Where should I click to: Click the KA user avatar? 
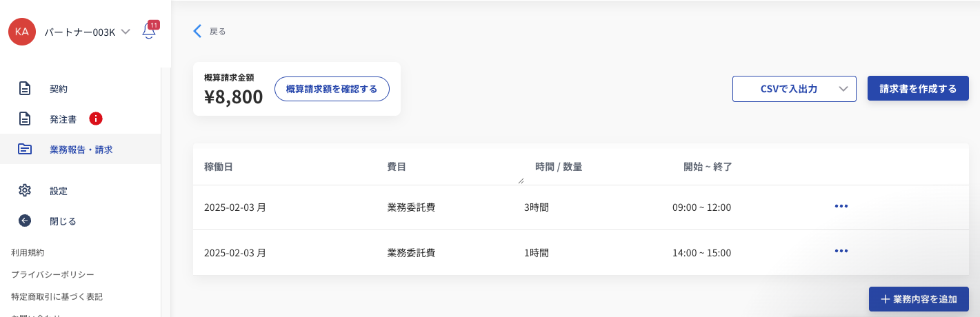22,32
